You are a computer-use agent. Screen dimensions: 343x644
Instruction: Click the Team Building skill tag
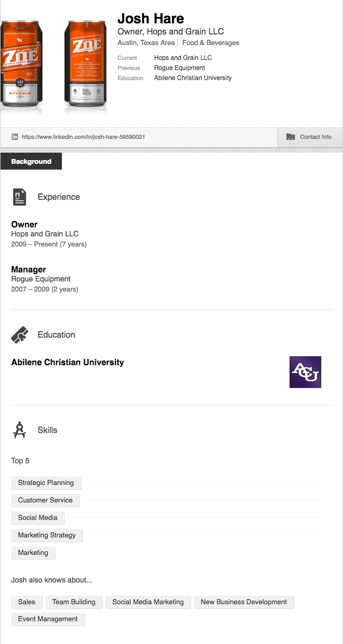(74, 602)
